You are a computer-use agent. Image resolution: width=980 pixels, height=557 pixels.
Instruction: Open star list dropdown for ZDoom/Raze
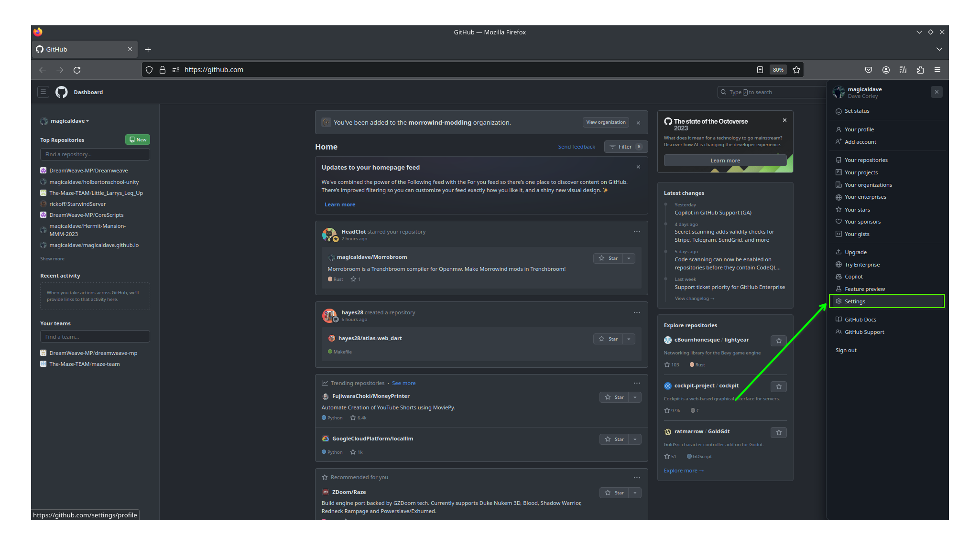click(635, 493)
